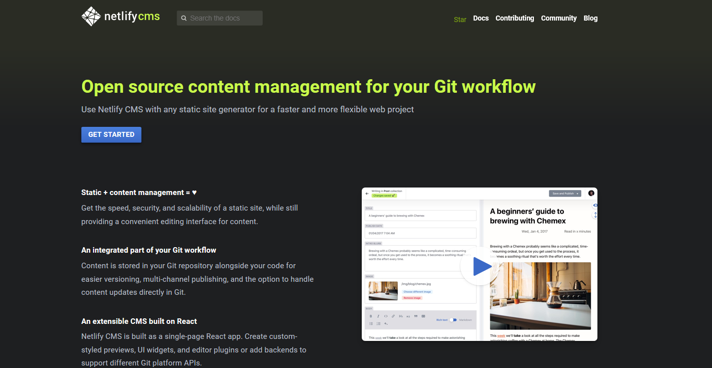Click the user avatar in editor preview
The height and width of the screenshot is (368, 712).
point(591,193)
